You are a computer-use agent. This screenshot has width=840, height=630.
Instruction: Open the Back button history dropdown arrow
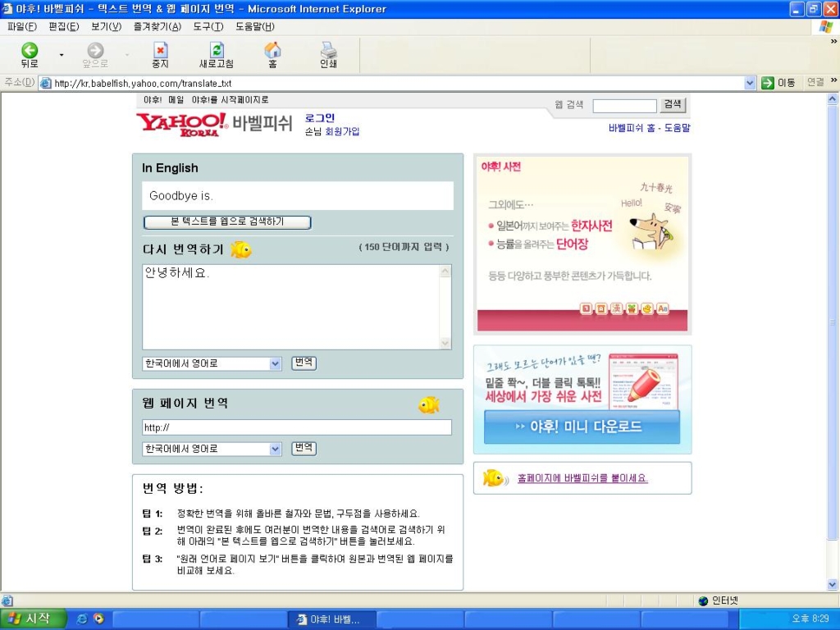[61, 55]
